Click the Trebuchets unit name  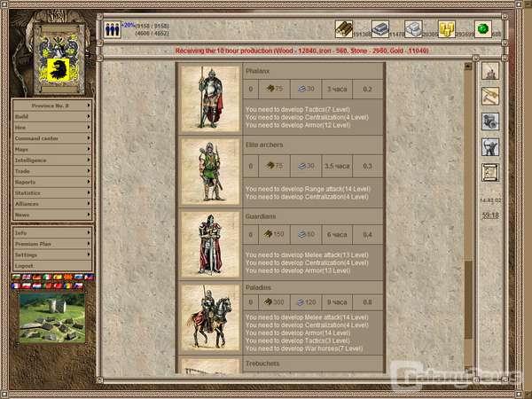pyautogui.click(x=262, y=364)
